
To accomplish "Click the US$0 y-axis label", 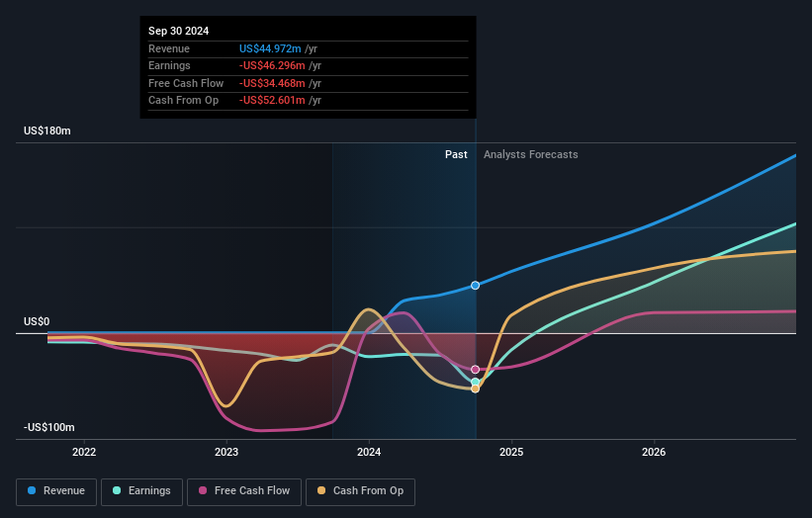I will click(37, 322).
